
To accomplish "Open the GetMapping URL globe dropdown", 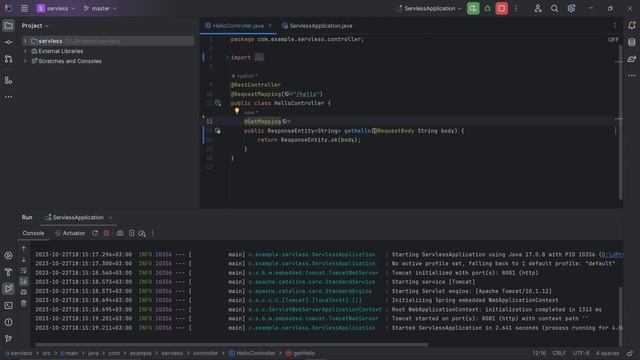I will pos(286,122).
